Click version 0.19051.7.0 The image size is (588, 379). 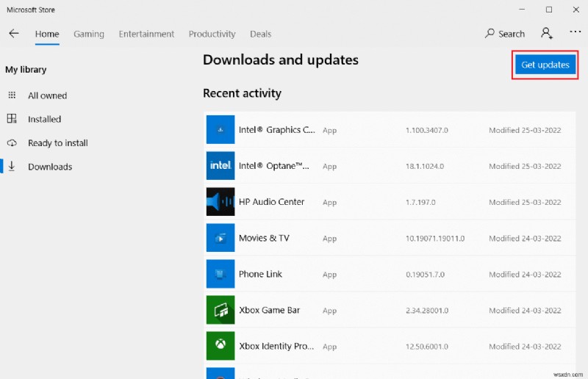426,275
